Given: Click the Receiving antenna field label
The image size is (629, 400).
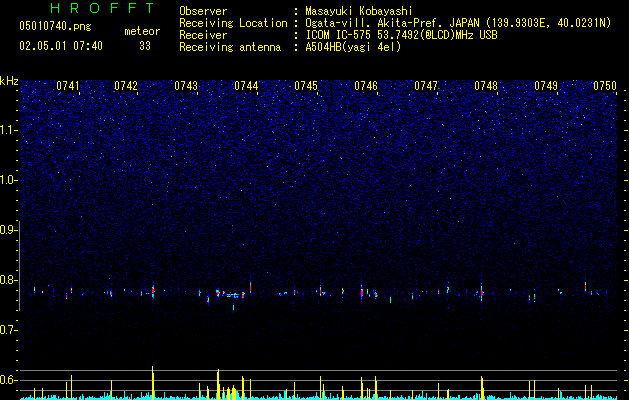Looking at the screenshot, I should tap(230, 47).
